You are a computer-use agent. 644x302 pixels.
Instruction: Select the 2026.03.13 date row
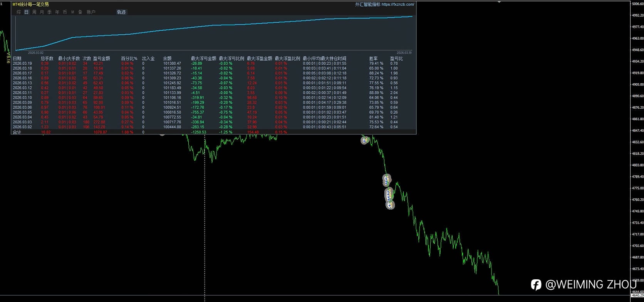click(22, 83)
